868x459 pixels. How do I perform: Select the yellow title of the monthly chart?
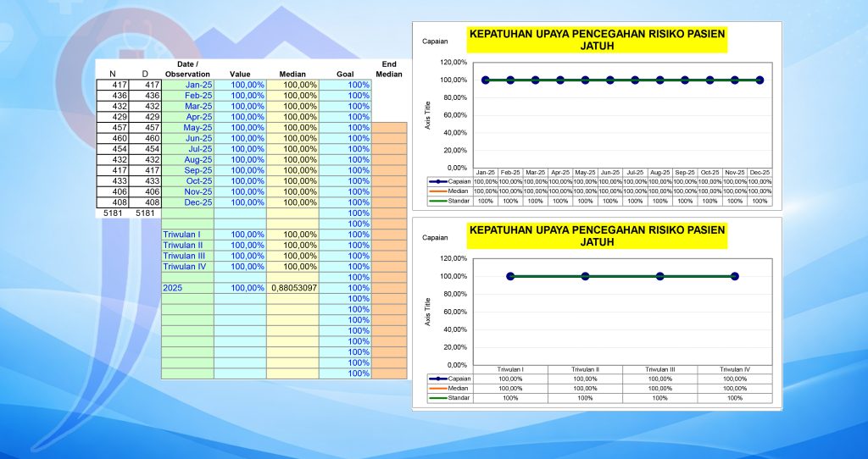click(x=597, y=40)
